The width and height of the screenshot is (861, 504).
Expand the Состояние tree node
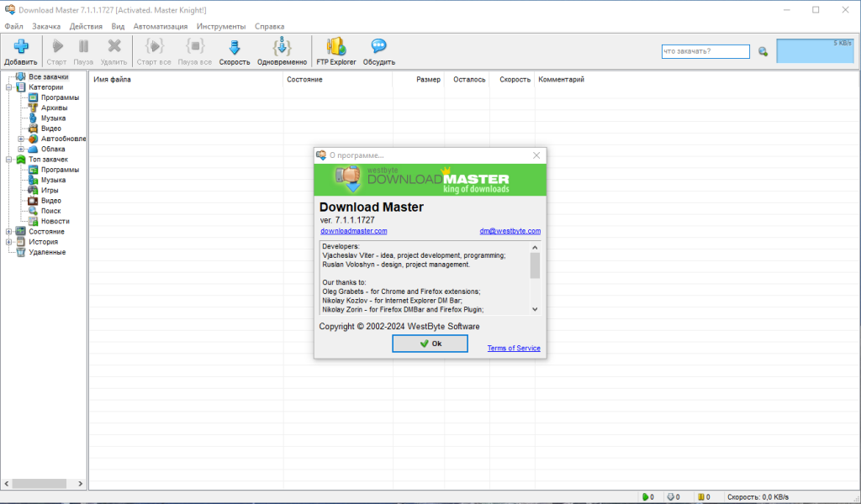pos(8,232)
